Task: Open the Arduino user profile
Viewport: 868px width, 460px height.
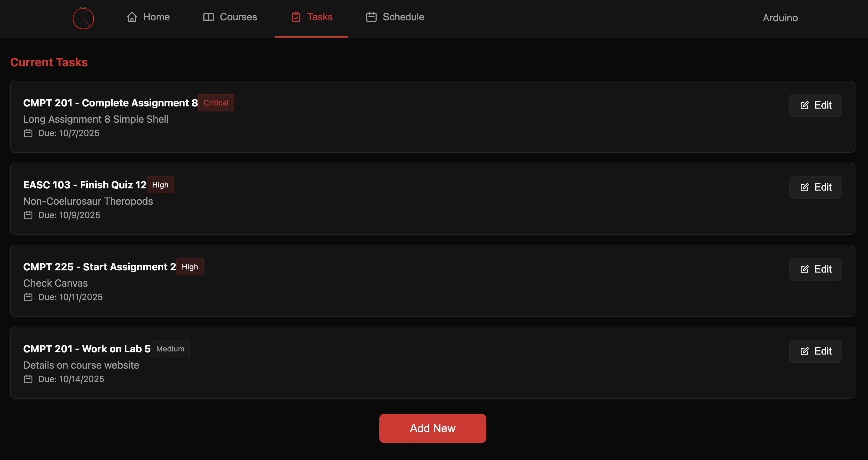Action: pos(780,18)
